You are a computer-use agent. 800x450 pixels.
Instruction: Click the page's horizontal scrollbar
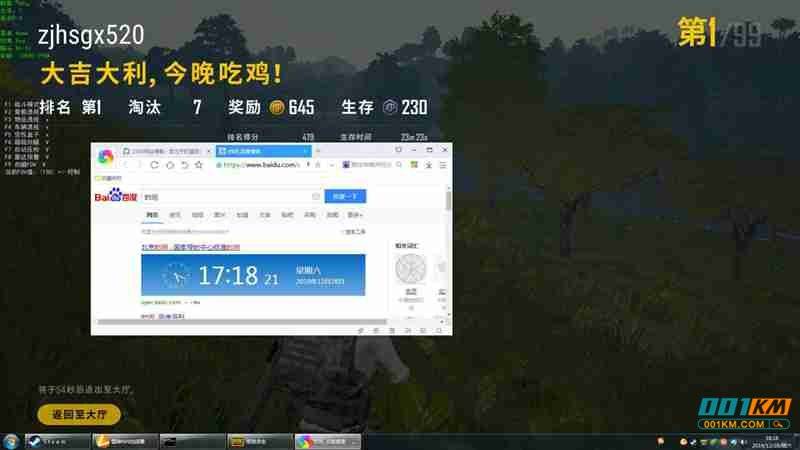[x=242, y=322]
